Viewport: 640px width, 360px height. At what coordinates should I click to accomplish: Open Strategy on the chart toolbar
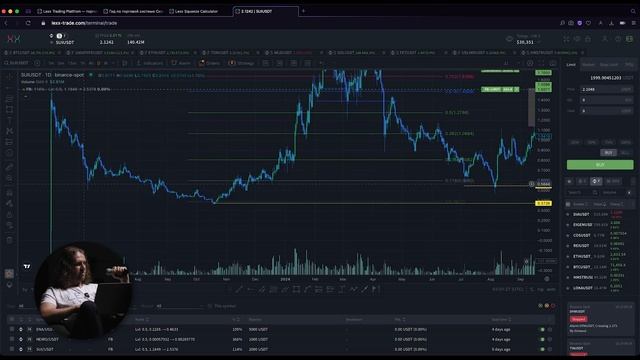(x=242, y=63)
